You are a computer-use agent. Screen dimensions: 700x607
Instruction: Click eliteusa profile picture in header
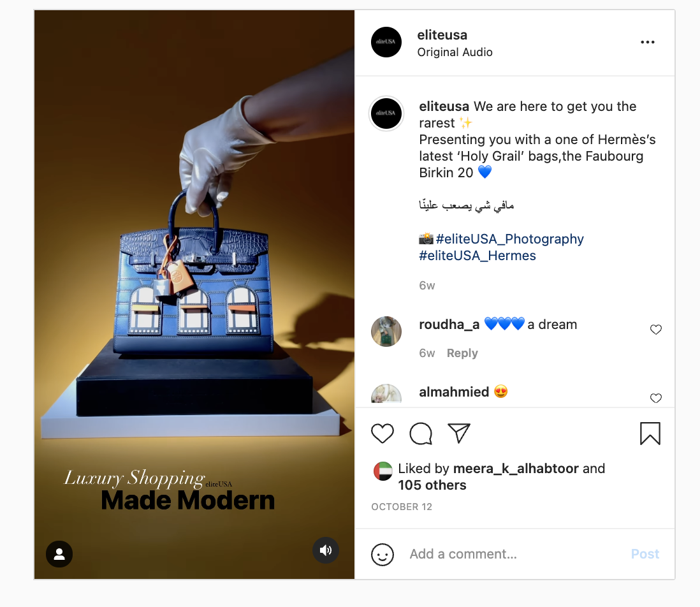(x=386, y=42)
